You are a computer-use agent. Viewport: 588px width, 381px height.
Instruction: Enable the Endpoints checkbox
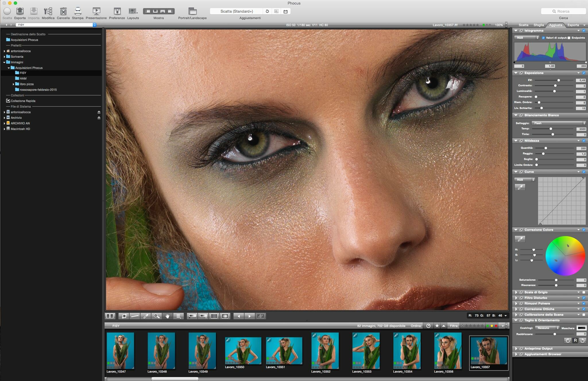[x=569, y=38]
